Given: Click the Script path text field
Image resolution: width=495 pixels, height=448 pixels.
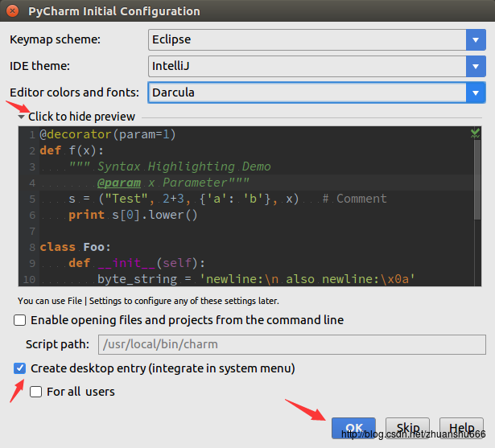Looking at the screenshot, I should [x=291, y=345].
